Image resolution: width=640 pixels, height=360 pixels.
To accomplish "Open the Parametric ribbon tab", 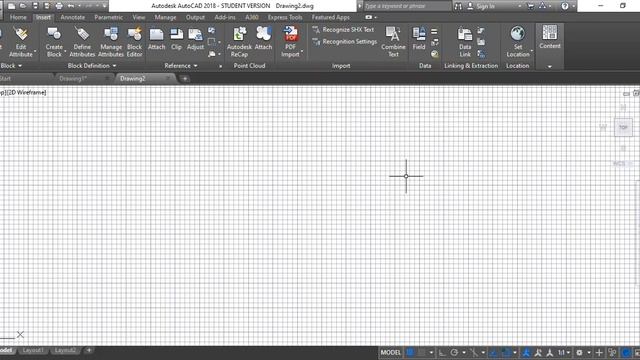I will (109, 18).
